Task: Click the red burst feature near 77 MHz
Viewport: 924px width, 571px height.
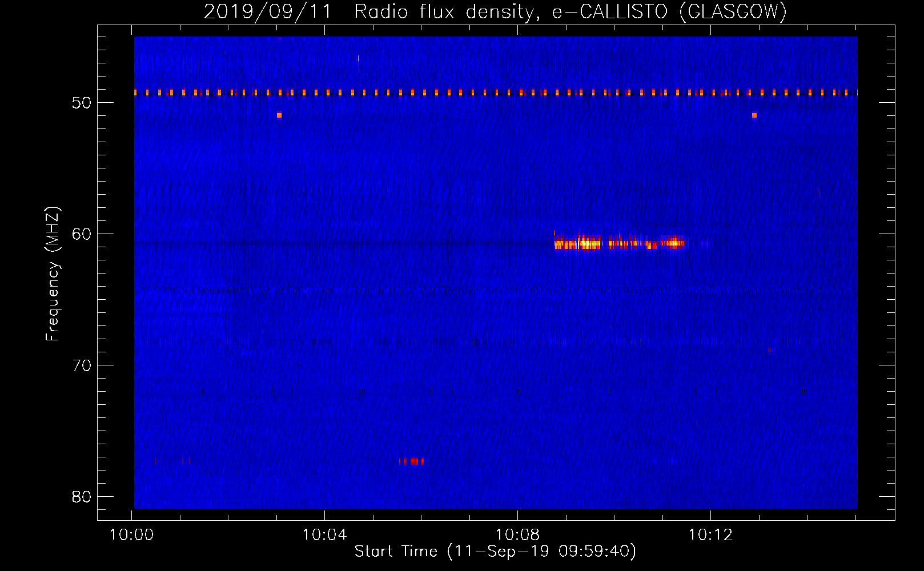Action: click(412, 461)
